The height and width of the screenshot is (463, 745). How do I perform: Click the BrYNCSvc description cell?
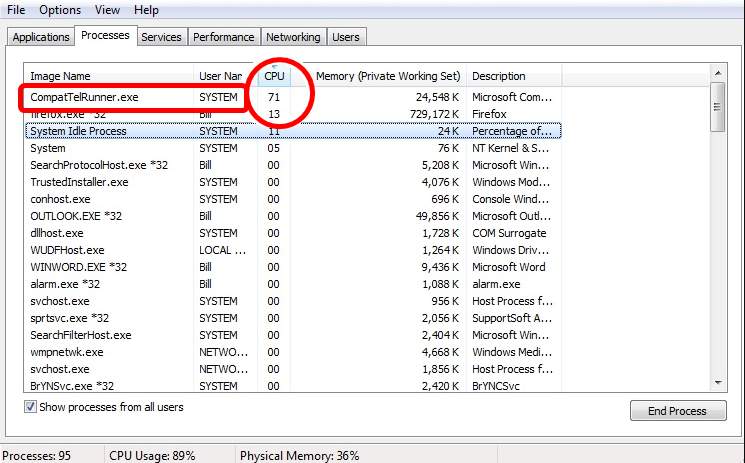496,386
